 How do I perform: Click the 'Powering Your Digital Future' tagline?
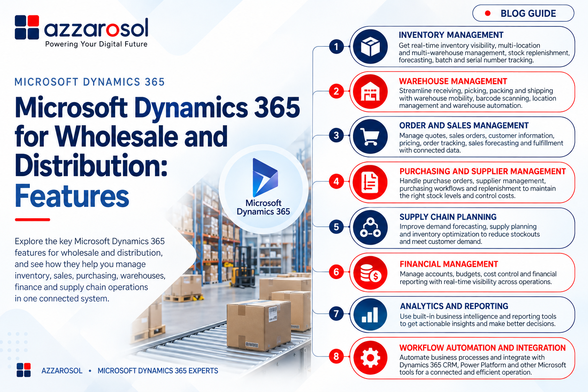(x=96, y=44)
